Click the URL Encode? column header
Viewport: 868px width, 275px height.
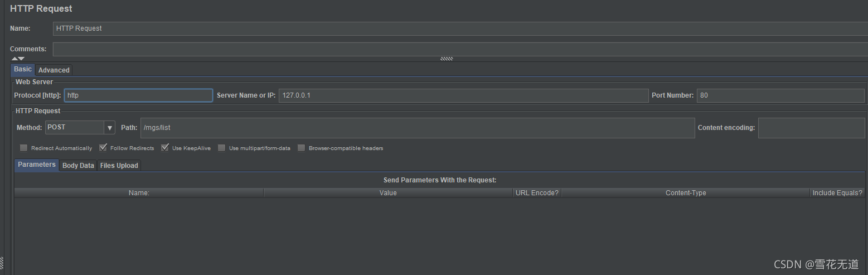click(537, 193)
